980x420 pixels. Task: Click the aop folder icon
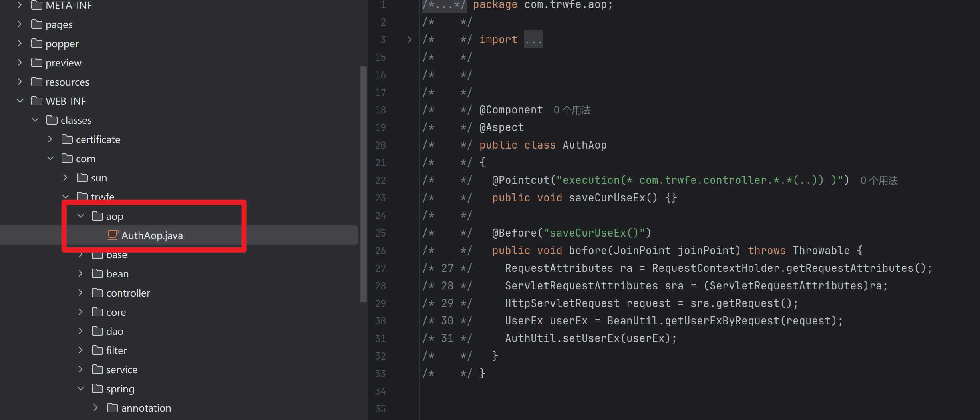pyautogui.click(x=97, y=216)
